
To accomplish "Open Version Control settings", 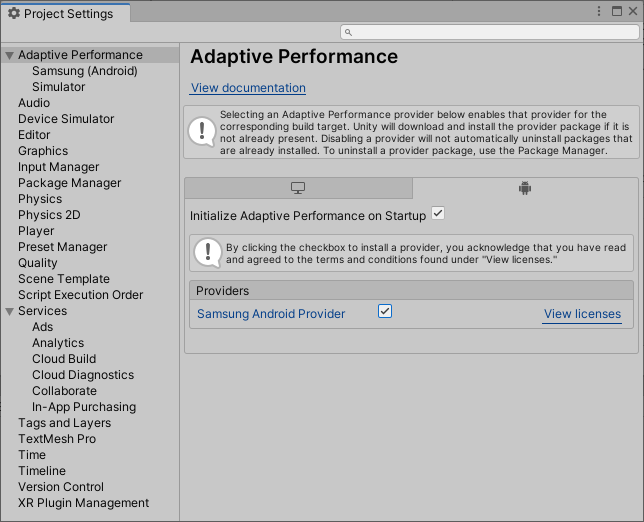I will [x=61, y=487].
